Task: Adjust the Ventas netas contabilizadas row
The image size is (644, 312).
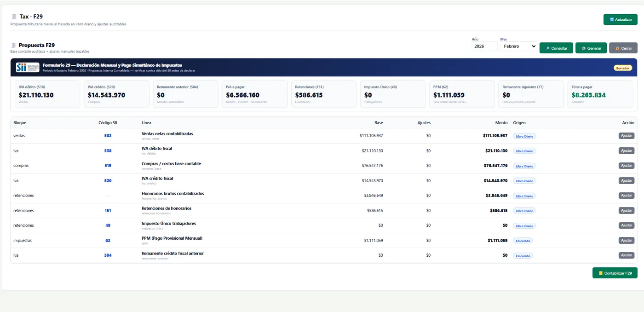Action: 626,136
